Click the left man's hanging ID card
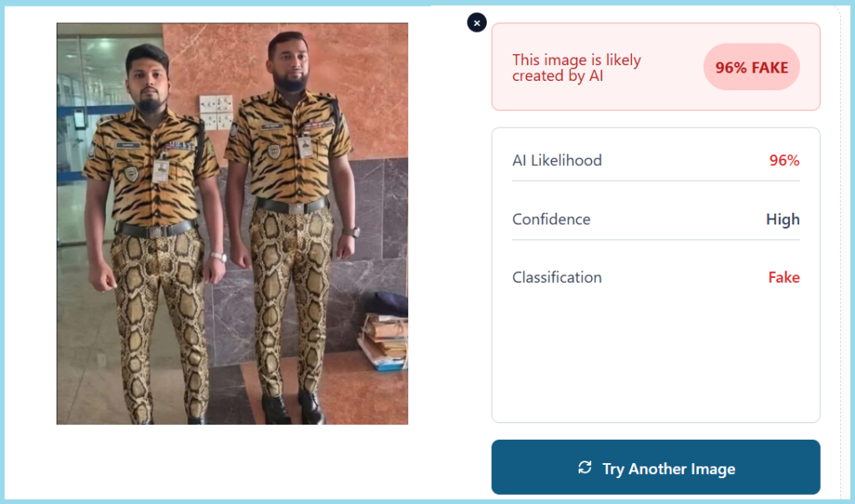The height and width of the screenshot is (504, 855). [x=160, y=170]
